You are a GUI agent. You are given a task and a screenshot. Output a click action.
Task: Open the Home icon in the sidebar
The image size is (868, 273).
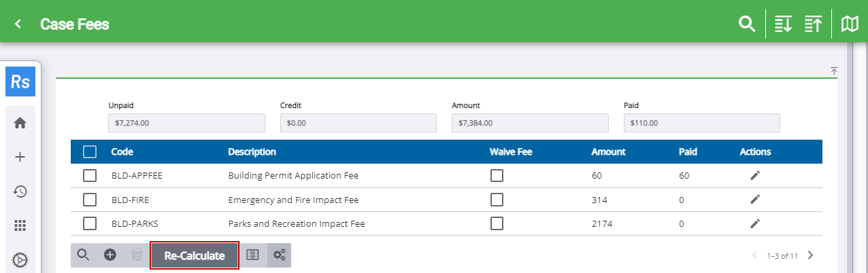tap(20, 123)
